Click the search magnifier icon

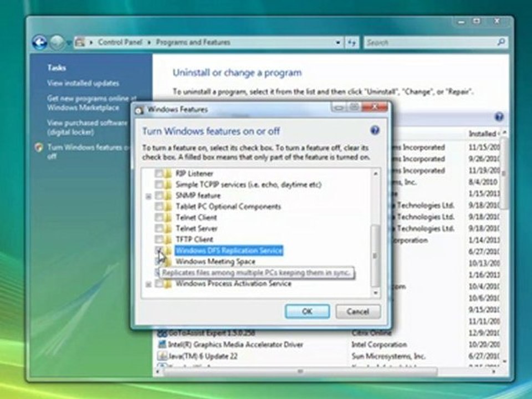[x=501, y=43]
